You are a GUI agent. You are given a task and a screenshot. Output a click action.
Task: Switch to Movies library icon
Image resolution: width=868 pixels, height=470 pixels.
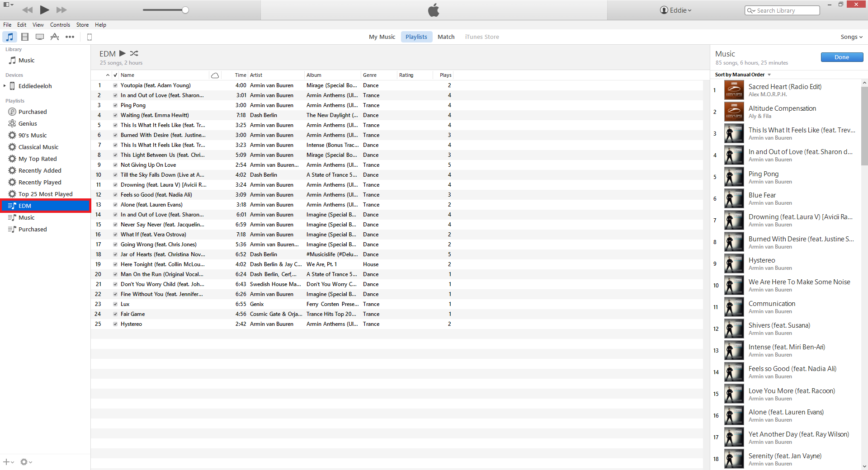click(x=25, y=37)
